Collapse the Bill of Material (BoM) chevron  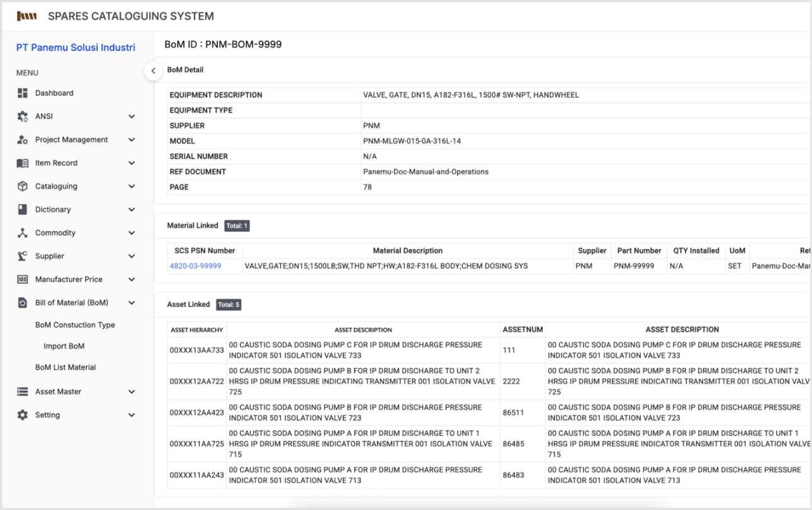(x=132, y=303)
